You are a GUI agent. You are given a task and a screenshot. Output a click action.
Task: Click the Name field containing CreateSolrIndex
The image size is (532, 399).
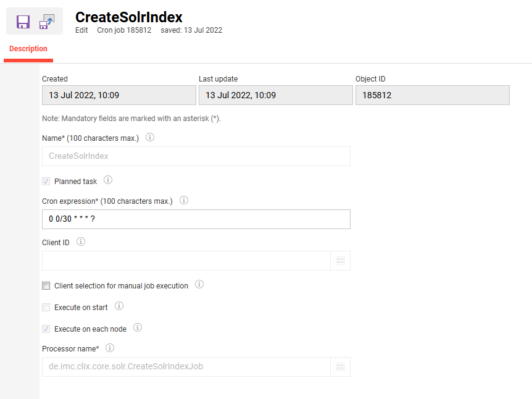click(196, 156)
